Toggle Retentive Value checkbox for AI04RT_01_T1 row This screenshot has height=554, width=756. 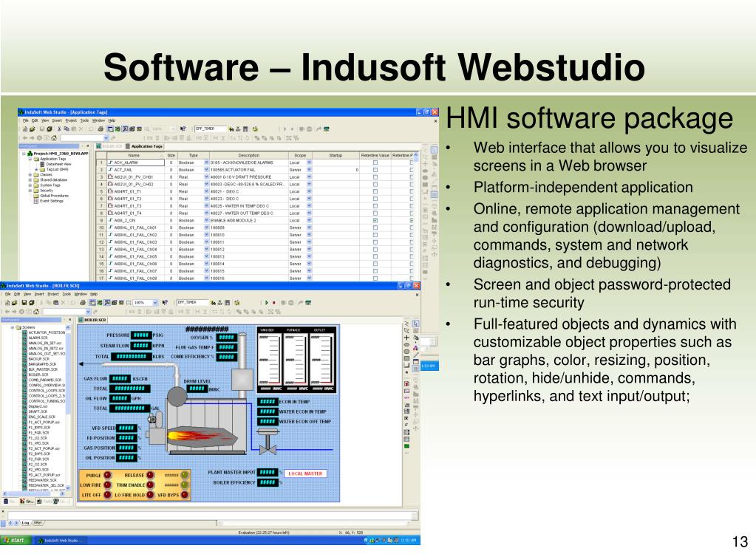pos(375,191)
